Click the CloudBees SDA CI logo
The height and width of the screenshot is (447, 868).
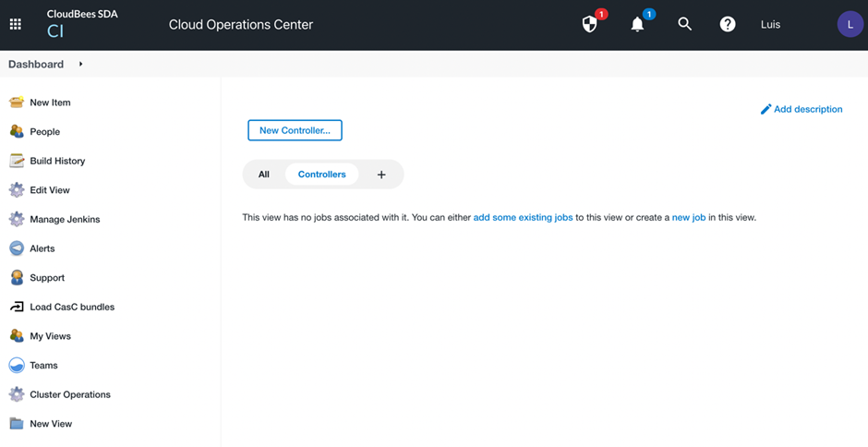click(x=82, y=24)
